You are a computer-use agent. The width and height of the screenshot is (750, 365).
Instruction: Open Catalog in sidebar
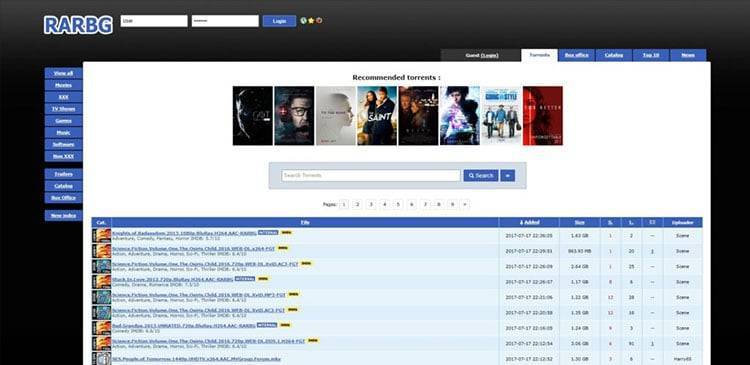point(64,186)
